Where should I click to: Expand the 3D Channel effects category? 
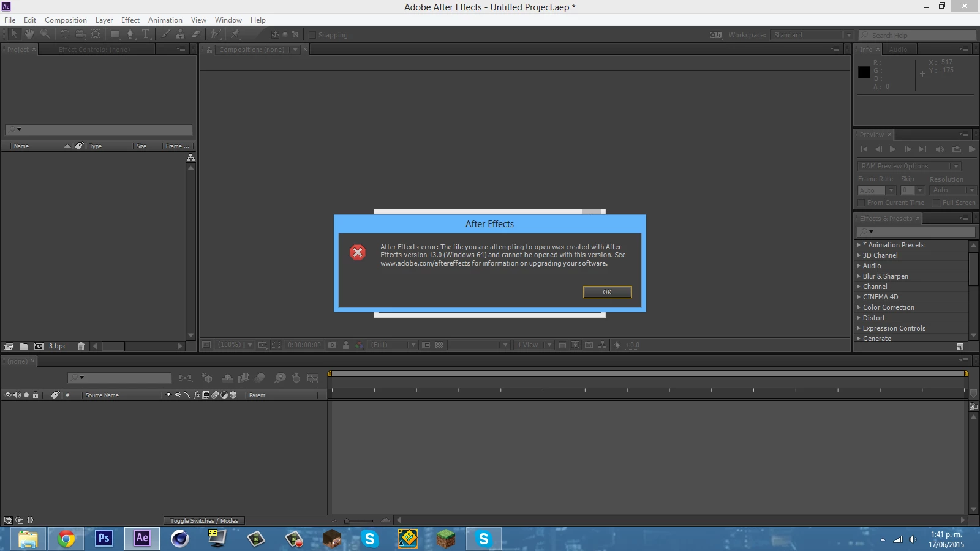click(859, 255)
